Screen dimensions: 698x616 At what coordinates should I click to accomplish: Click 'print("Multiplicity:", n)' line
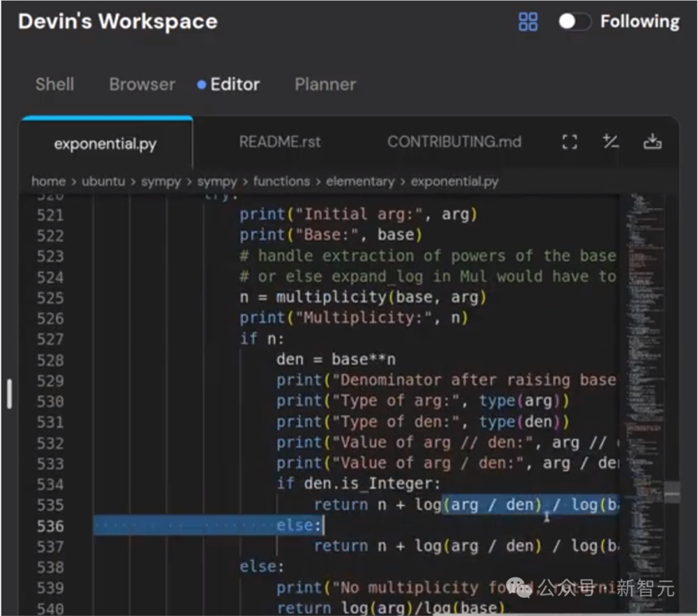pos(353,318)
